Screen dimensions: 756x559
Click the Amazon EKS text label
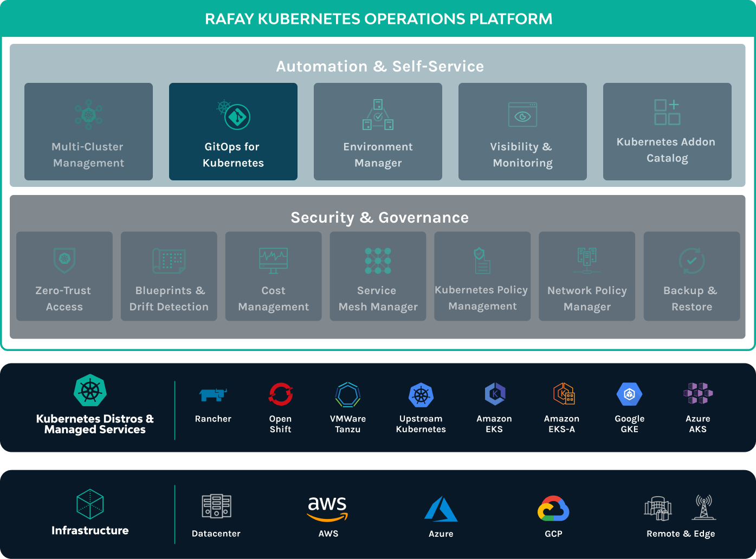pos(494,424)
